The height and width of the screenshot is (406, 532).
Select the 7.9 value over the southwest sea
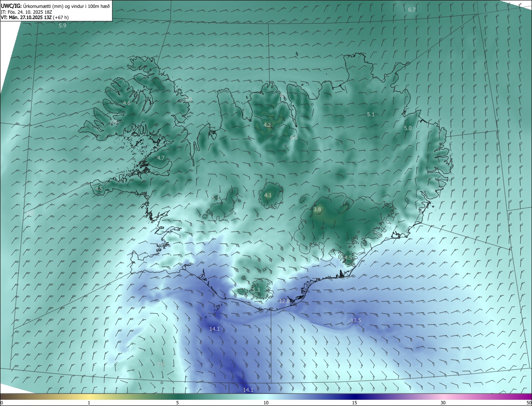coord(160,364)
